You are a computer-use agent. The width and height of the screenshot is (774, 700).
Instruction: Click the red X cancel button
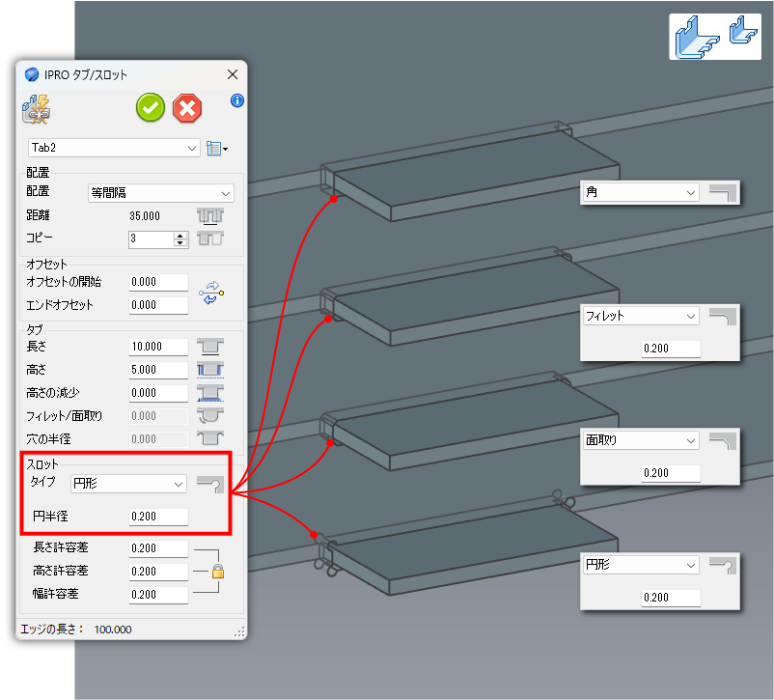pyautogui.click(x=187, y=108)
